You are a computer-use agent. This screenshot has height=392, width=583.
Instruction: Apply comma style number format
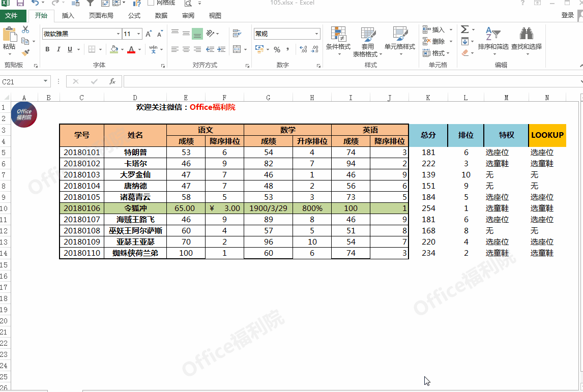pos(288,49)
